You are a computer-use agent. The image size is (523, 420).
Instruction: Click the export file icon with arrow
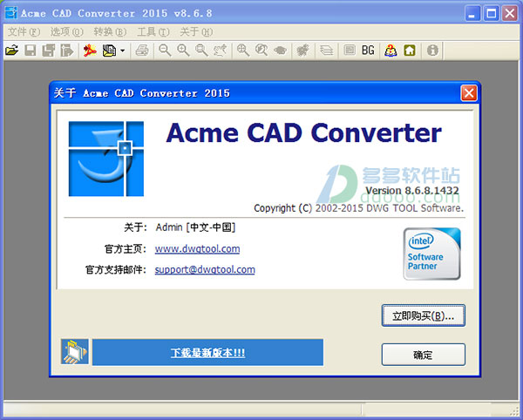pyautogui.click(x=67, y=51)
